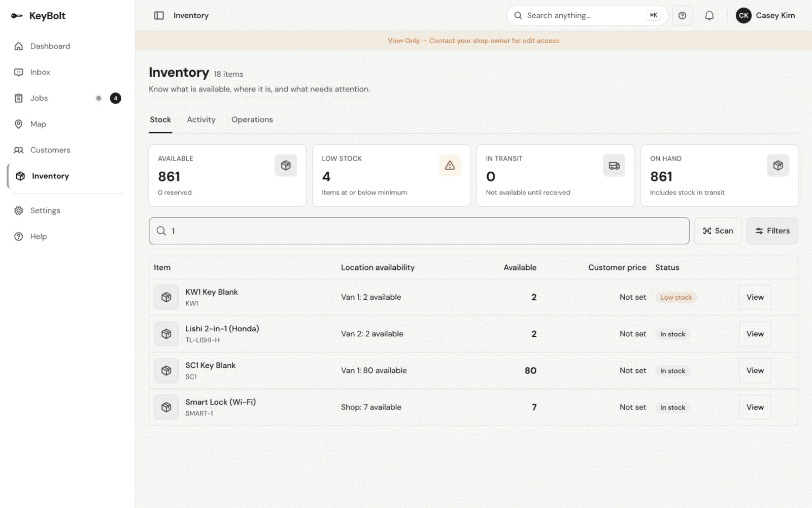Click the global search magnifier icon
Screen dimensions: 812x508
518,16
